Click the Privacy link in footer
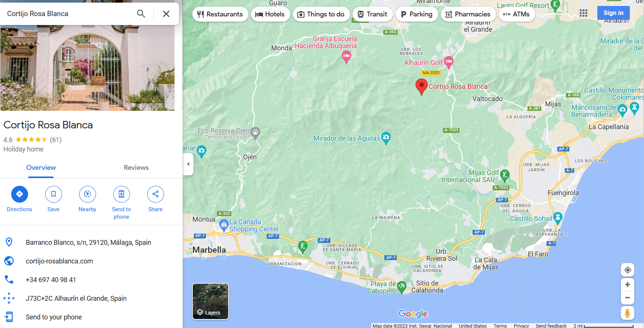 tap(521, 326)
